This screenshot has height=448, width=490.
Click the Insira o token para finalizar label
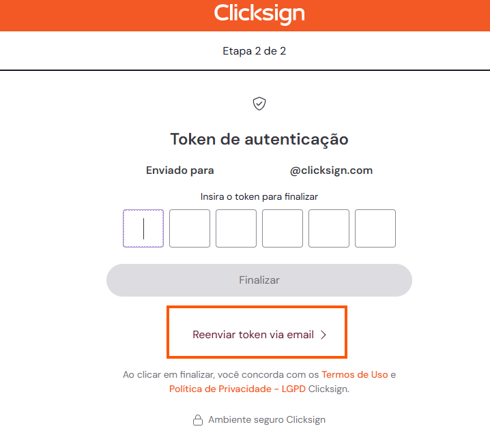[259, 196]
